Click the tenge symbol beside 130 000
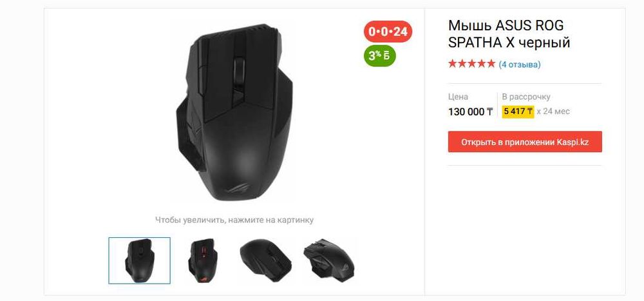This screenshot has height=301, width=644. point(489,112)
